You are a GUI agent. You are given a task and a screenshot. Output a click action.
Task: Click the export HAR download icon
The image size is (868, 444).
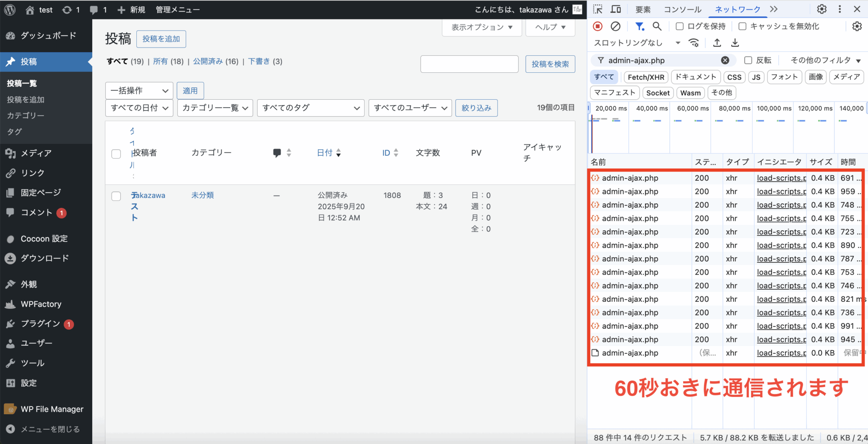click(x=735, y=43)
